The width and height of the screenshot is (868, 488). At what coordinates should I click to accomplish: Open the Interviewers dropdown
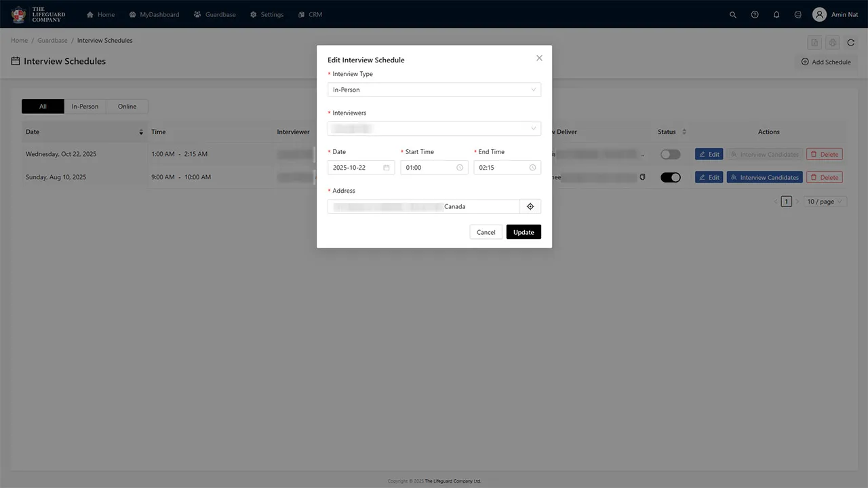pos(434,128)
